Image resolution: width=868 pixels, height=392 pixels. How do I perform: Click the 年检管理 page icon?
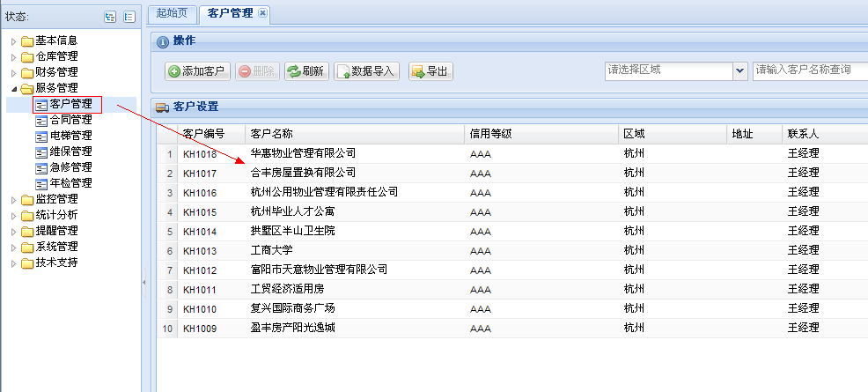[x=41, y=183]
